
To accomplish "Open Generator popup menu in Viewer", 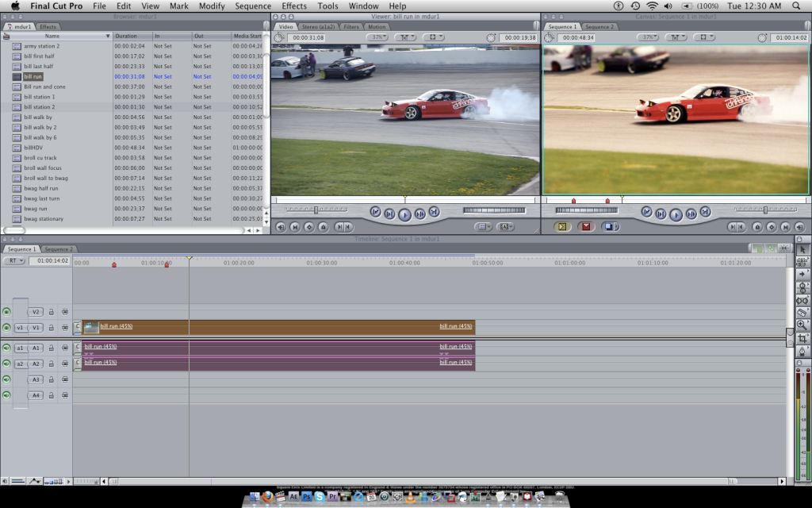I will 505,226.
